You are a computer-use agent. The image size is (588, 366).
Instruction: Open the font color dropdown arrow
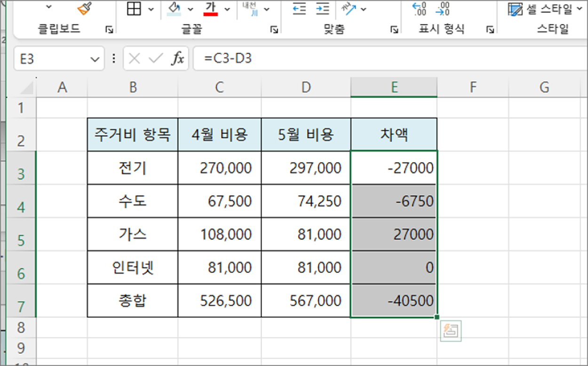pos(227,9)
